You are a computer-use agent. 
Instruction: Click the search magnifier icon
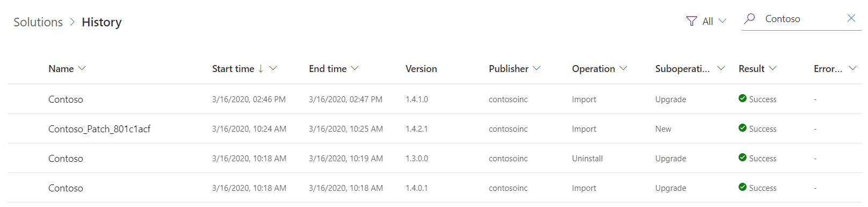(x=749, y=19)
